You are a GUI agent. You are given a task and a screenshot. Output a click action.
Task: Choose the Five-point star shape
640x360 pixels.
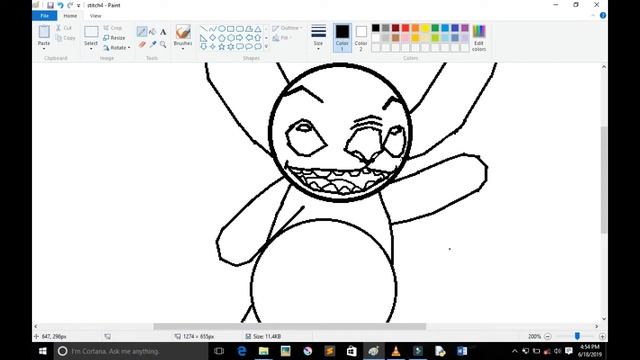click(x=222, y=47)
